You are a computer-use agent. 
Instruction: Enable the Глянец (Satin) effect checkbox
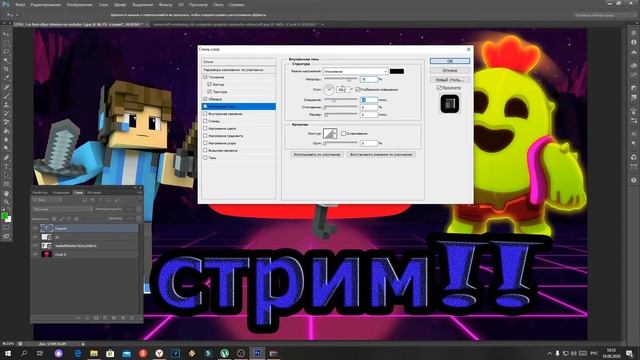(x=205, y=121)
